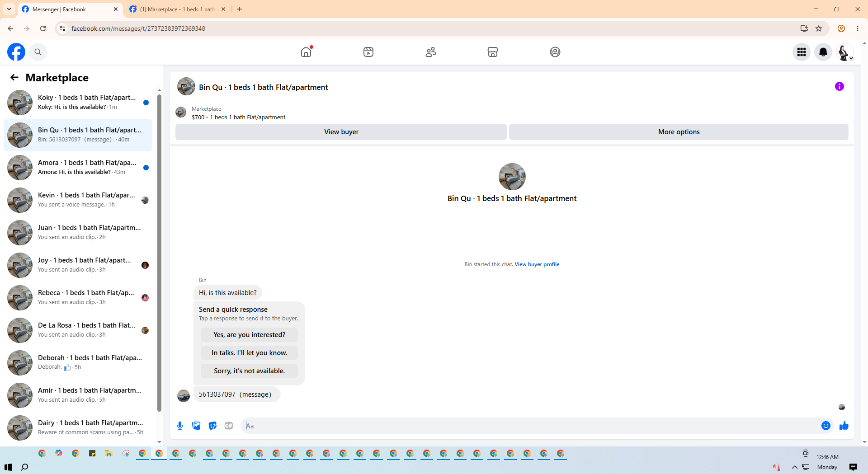Go back in browser history
This screenshot has width=868, height=474.
click(10, 28)
